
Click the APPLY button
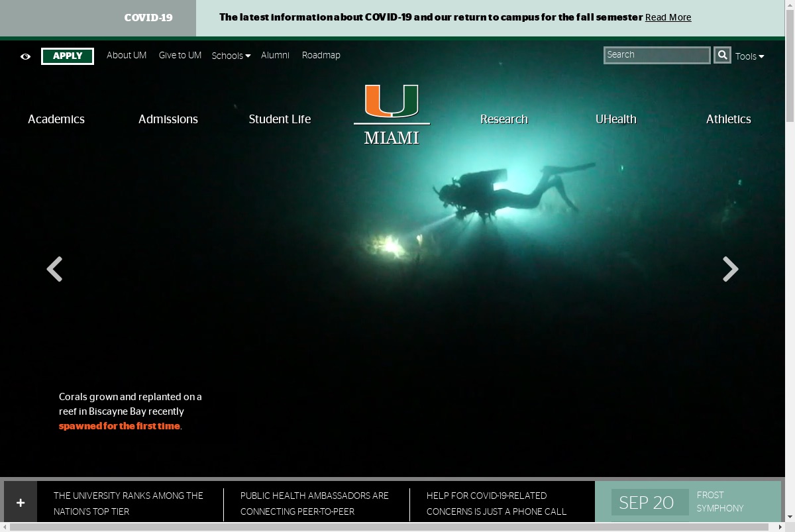click(x=68, y=56)
